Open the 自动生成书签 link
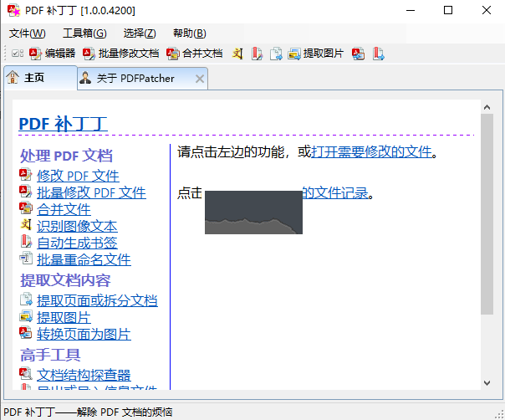 pos(77,243)
